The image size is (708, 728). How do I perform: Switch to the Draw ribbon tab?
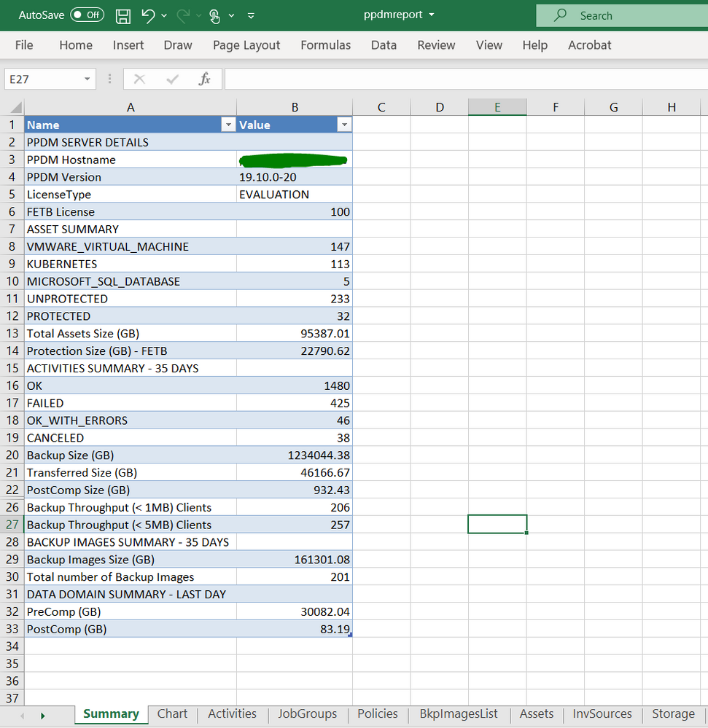pos(178,45)
